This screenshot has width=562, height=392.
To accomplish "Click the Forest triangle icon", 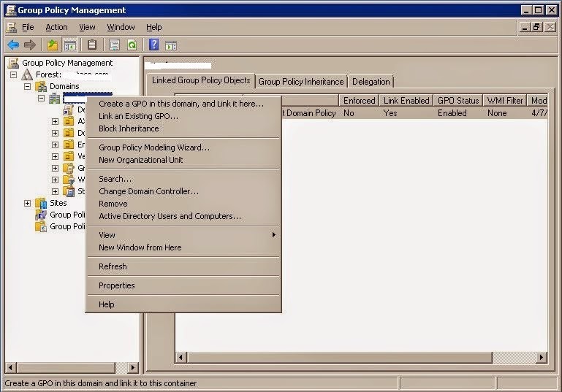I will click(x=27, y=74).
